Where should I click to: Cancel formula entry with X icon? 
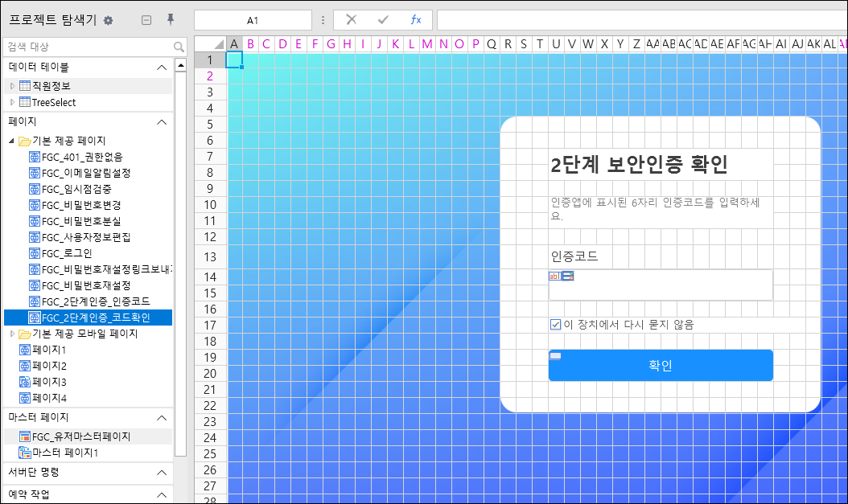coord(351,20)
